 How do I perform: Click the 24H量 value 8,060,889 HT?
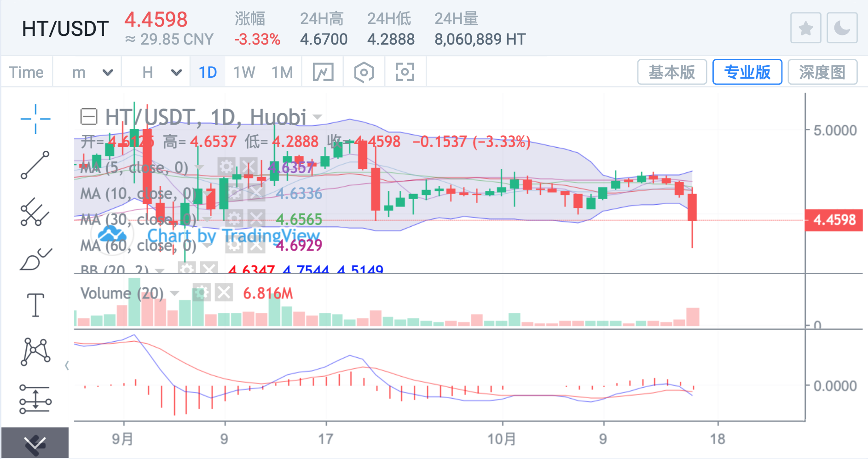pos(480,39)
